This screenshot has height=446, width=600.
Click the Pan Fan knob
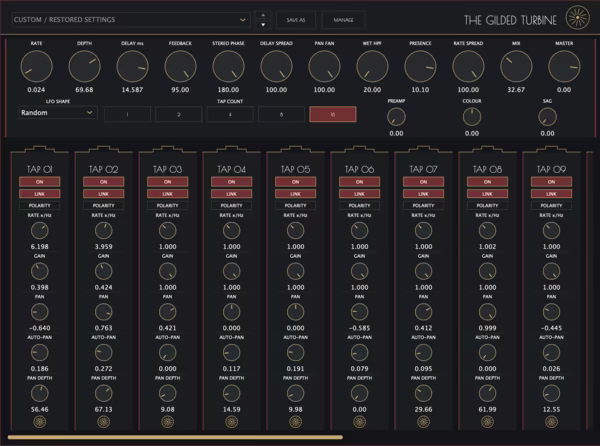[324, 67]
